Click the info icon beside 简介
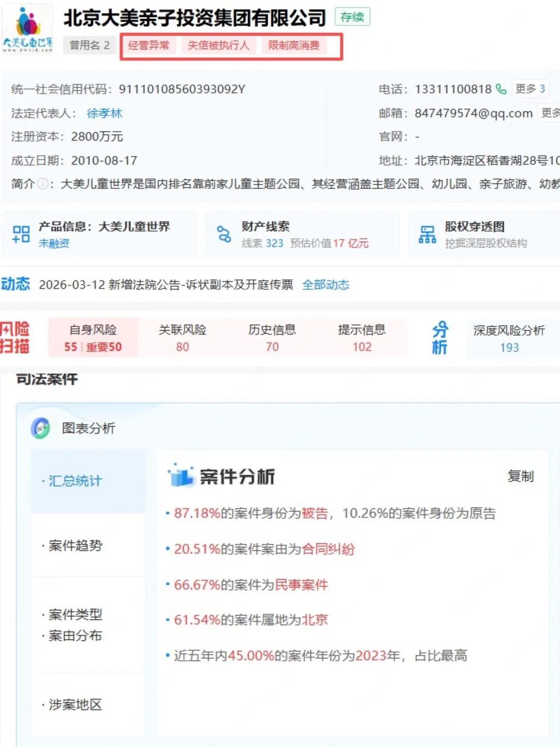Screen dimensions: 560x747 pos(43,184)
